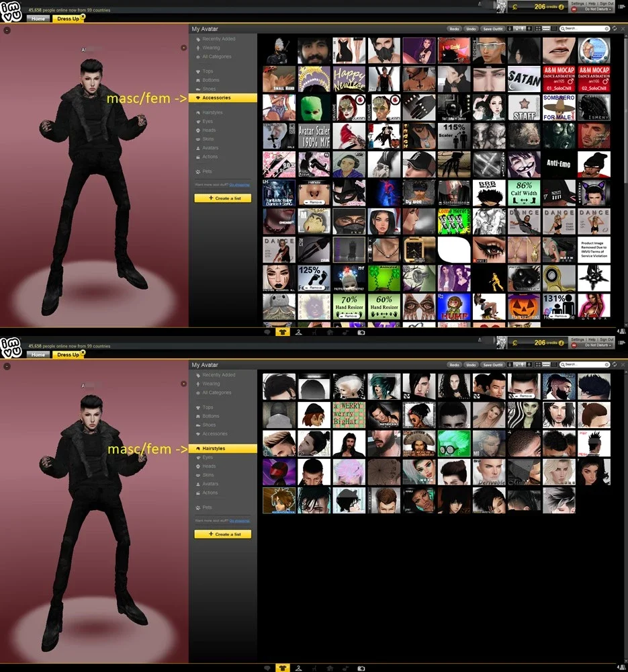Click the refresh inventory icon in Hairstyles window

pyautogui.click(x=615, y=364)
